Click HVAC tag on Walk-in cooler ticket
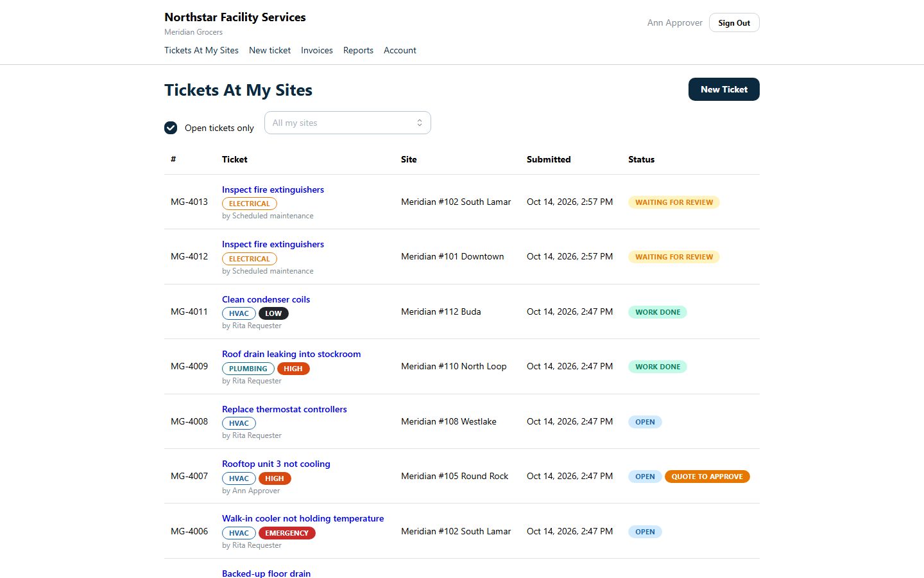Viewport: 924px width, 578px height. point(239,533)
